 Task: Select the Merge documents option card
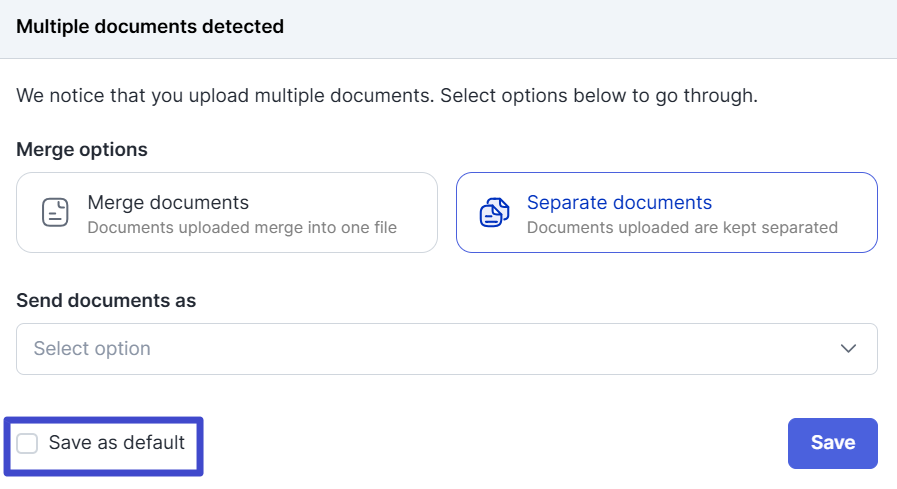(x=227, y=212)
